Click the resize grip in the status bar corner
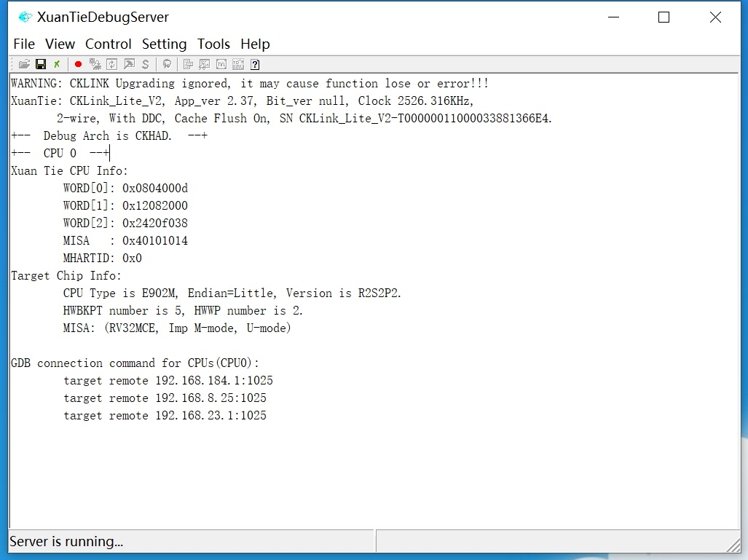 click(x=733, y=545)
